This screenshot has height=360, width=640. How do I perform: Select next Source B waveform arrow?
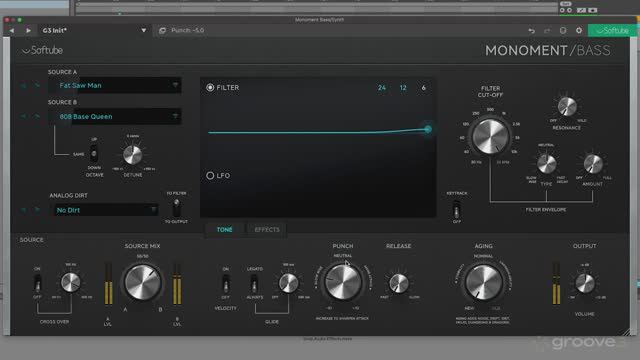(x=37, y=116)
